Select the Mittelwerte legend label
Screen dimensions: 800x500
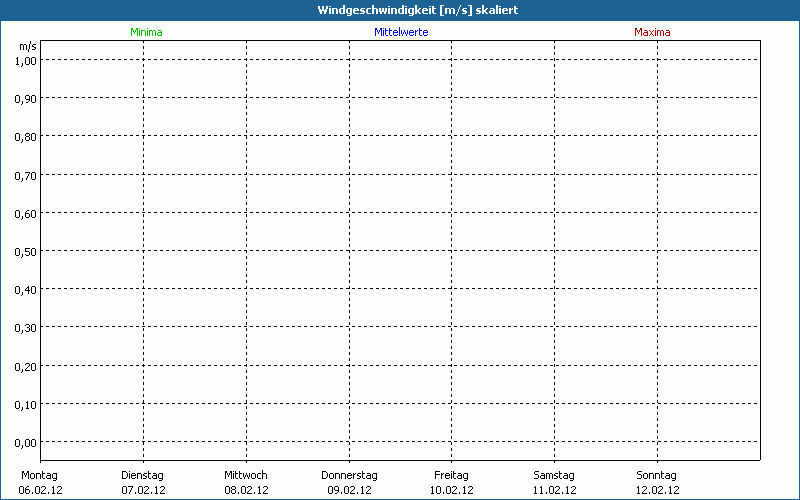click(401, 32)
